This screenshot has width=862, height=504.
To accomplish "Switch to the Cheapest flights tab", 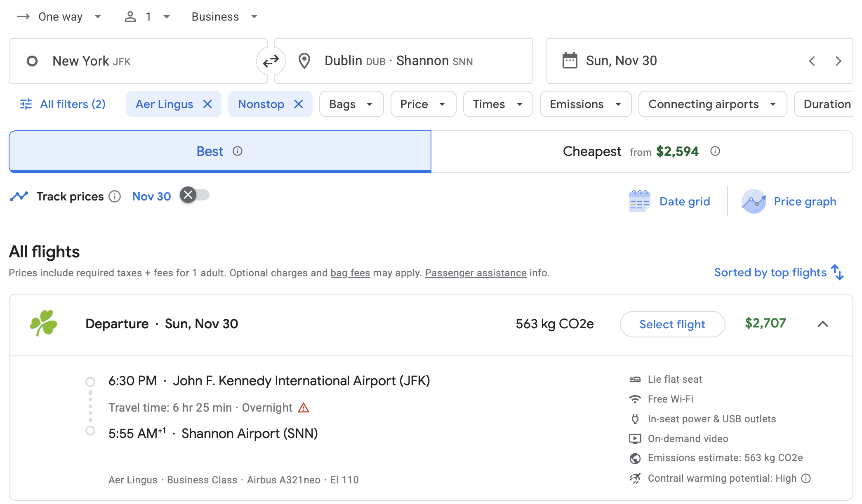I will 642,151.
